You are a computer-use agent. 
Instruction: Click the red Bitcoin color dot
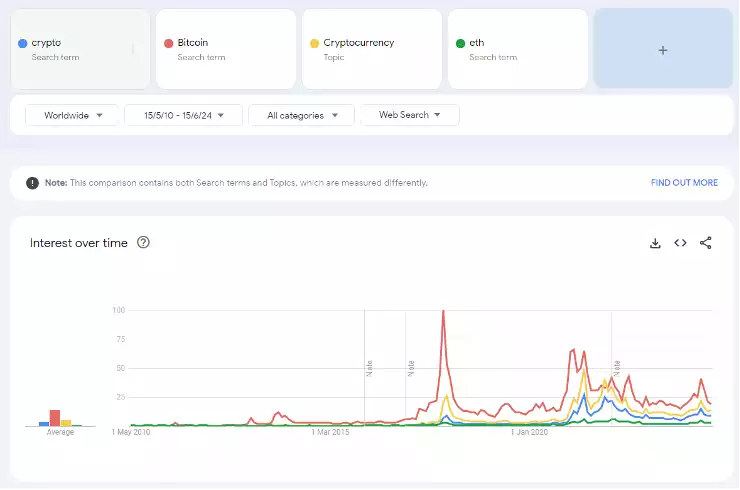pyautogui.click(x=169, y=44)
